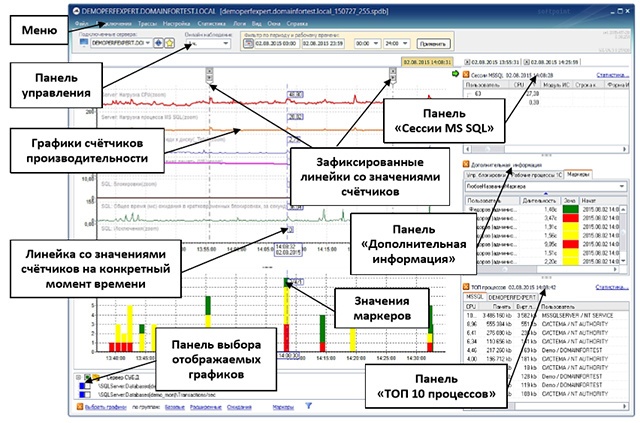Open the Логи menu
Viewport: 640px width, 423px height.
tap(239, 24)
